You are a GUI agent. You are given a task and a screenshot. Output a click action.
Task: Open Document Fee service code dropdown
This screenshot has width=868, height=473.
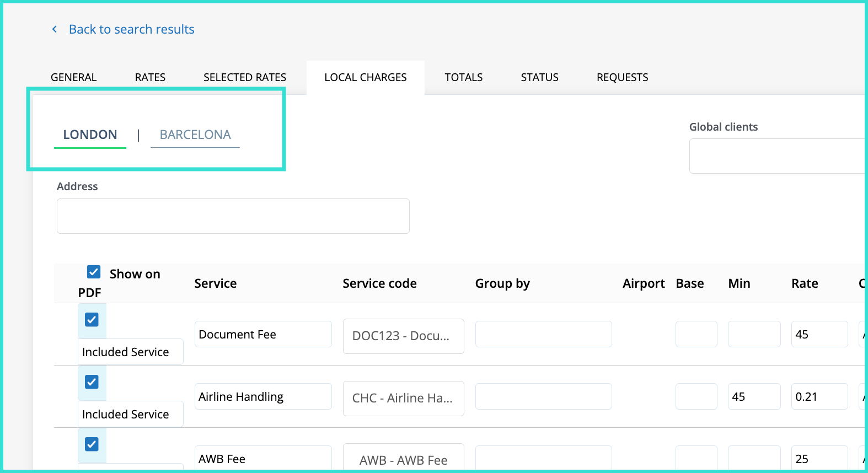[x=403, y=336]
